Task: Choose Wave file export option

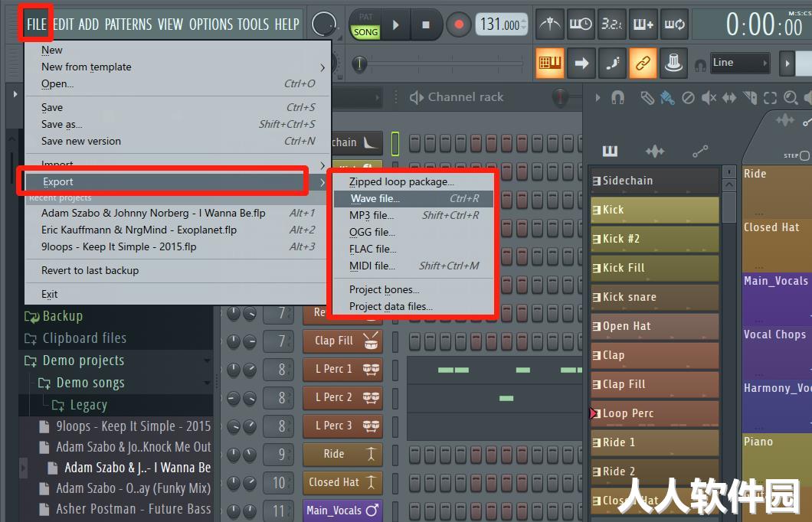Action: pos(413,199)
